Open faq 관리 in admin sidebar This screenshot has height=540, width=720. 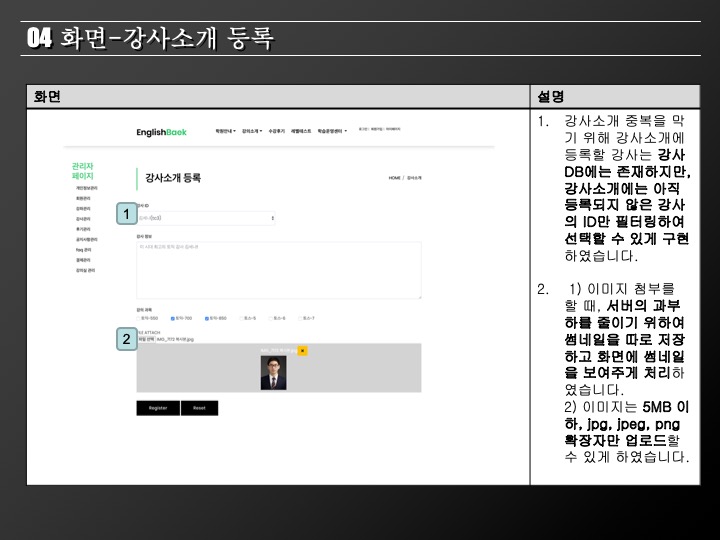click(84, 250)
